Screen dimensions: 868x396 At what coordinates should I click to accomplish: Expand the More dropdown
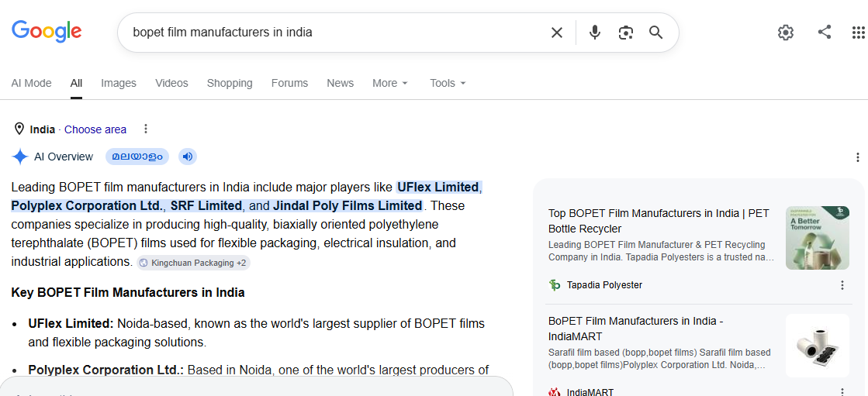389,83
